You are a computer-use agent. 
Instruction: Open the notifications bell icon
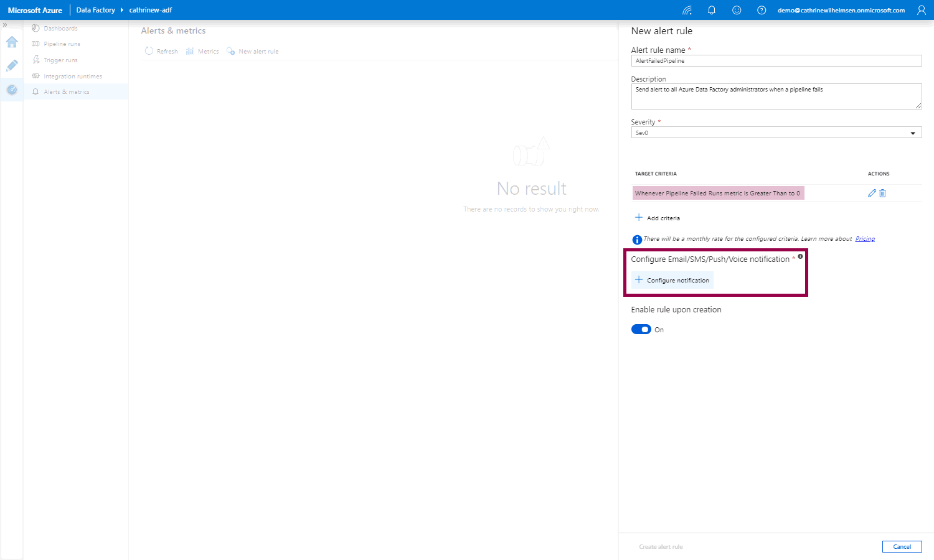click(712, 10)
